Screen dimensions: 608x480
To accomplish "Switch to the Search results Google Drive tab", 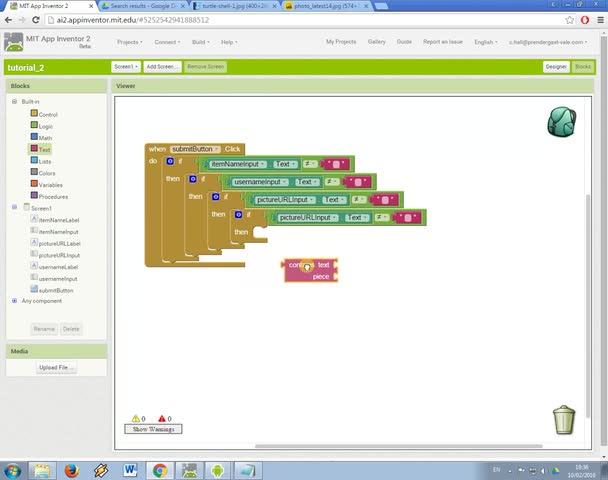I will (x=143, y=6).
